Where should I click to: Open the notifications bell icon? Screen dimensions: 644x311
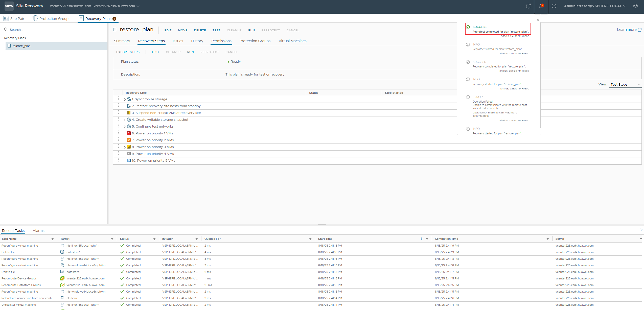(541, 6)
